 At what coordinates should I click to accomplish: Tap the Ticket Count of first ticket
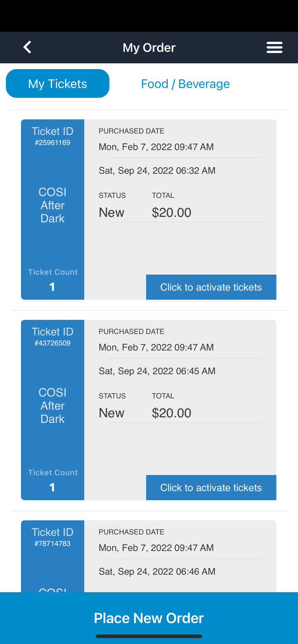pos(52,280)
